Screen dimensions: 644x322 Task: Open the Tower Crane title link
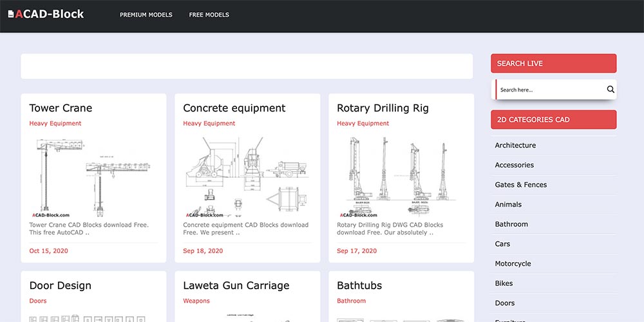(61, 108)
